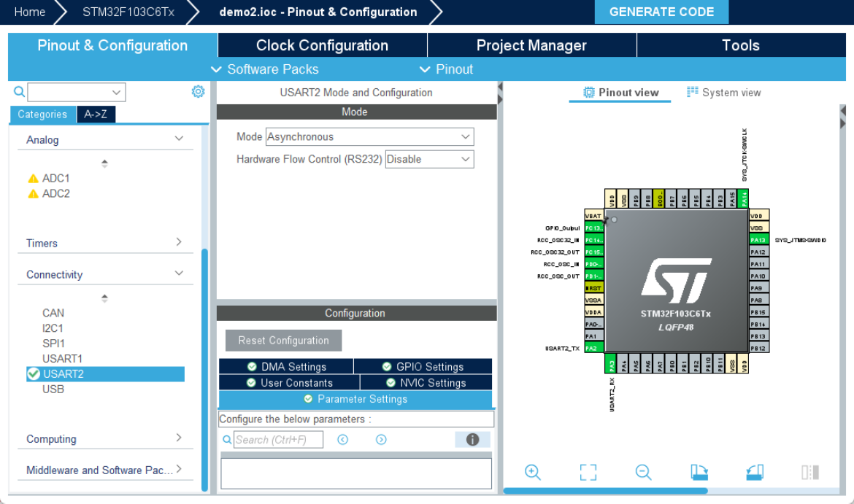Screen dimensions: 854x504
Task: Select USART1 in the Connectivity list
Action: (x=62, y=359)
